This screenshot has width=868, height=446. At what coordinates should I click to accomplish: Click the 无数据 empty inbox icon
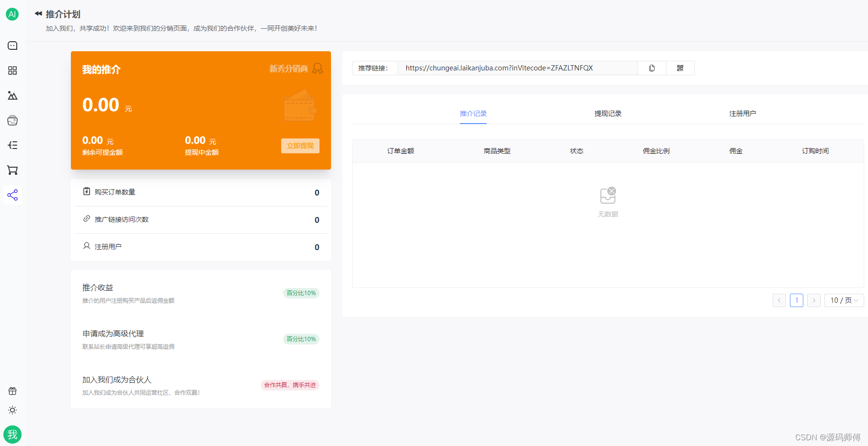[608, 195]
